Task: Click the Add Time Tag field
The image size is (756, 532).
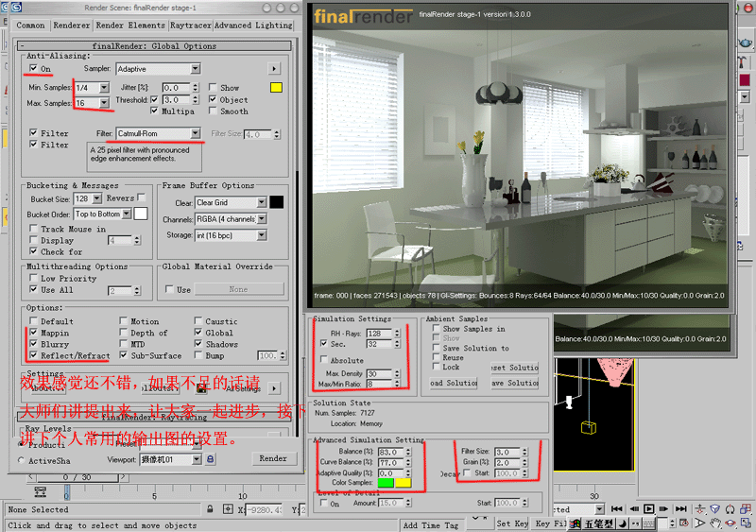Action: tap(431, 525)
